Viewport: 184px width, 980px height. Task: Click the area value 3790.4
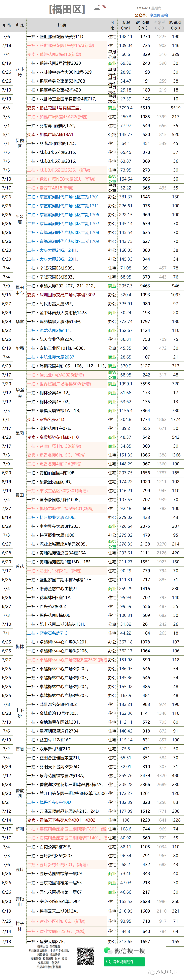126,108
